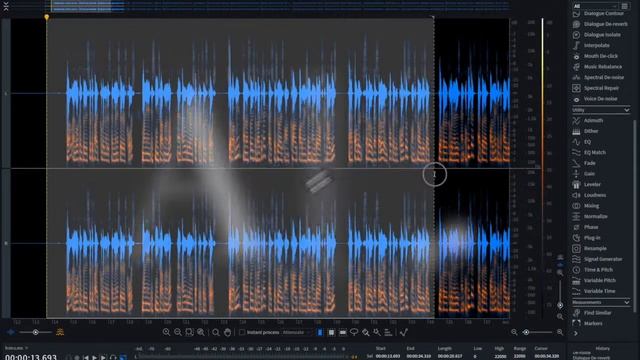Select the Dialogue De-reverb history entry
Viewport: 640px width, 360px height.
592,358
